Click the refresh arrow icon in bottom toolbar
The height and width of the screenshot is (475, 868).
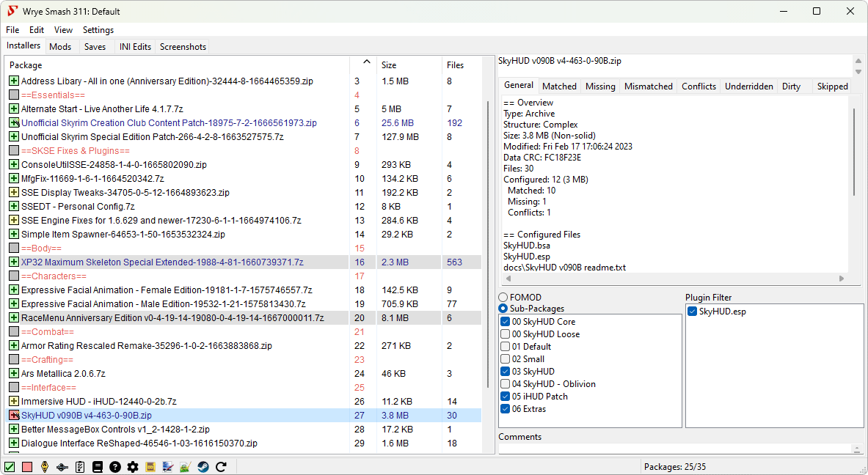(221, 467)
